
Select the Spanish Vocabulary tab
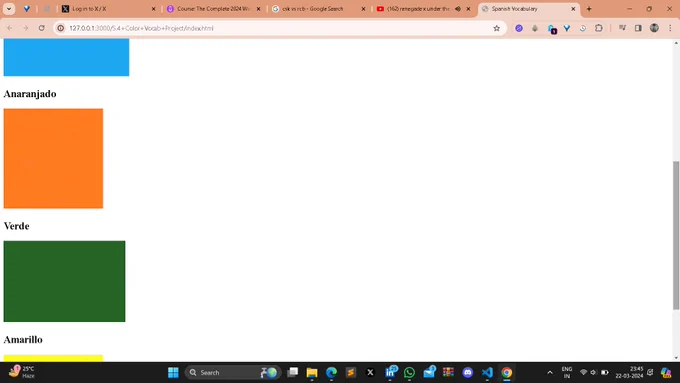pyautogui.click(x=529, y=9)
